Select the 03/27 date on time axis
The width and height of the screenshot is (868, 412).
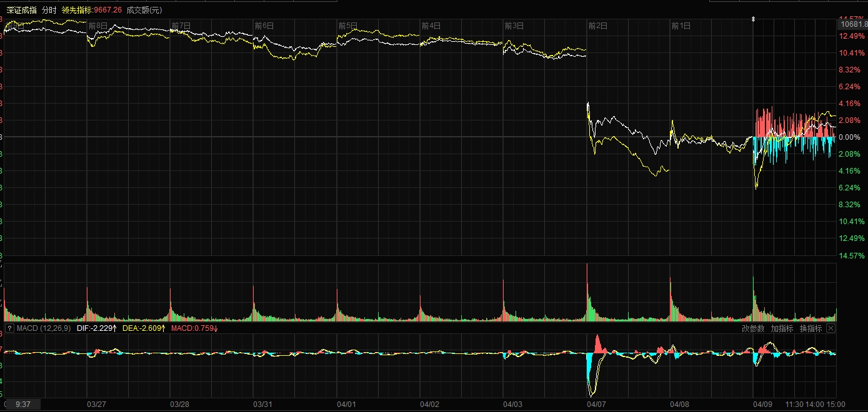[96, 405]
